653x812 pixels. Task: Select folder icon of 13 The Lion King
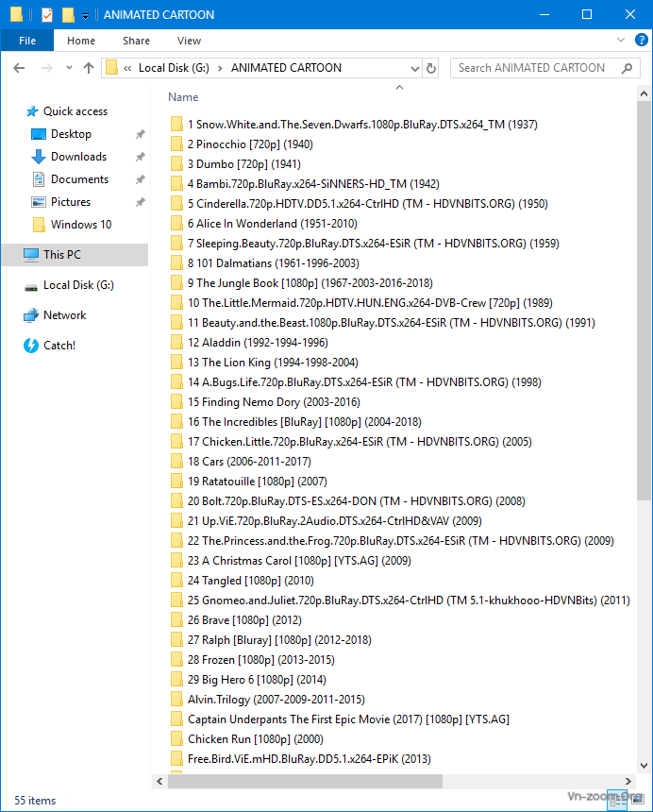(176, 363)
